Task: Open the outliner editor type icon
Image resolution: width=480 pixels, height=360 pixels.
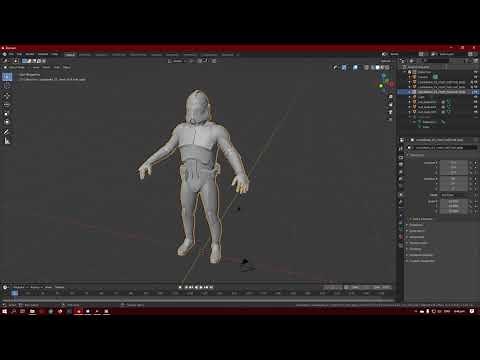Action: pos(403,61)
